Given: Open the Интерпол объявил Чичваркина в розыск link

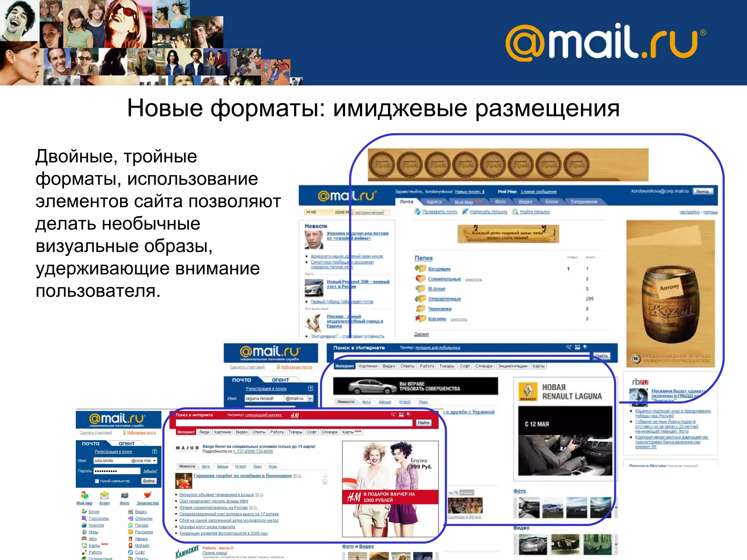Looking at the screenshot, I should 217,495.
